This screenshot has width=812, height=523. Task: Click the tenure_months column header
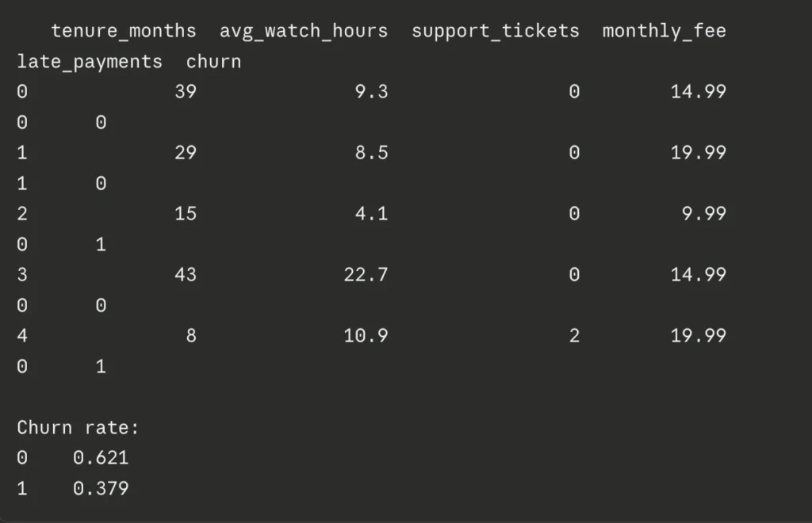(124, 31)
